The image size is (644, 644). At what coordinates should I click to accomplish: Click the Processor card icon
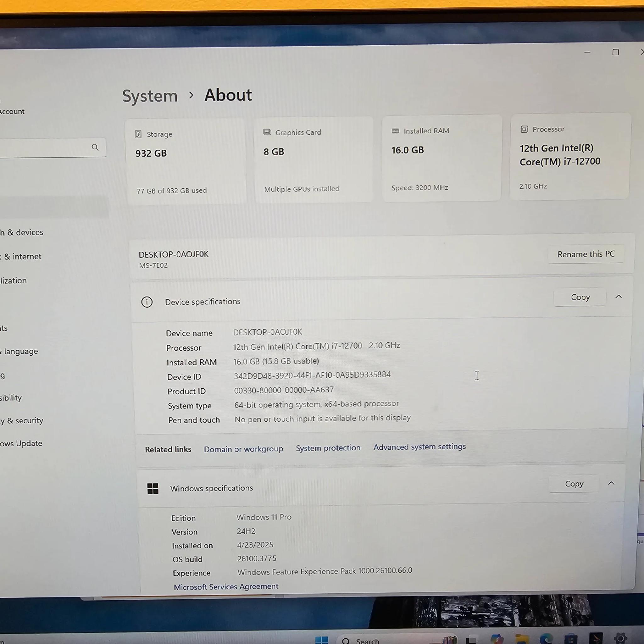point(524,129)
